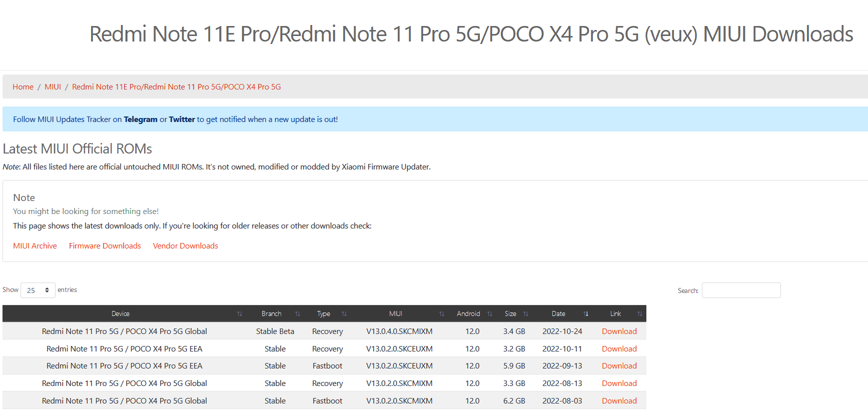
Task: Follow the Twitter link in banner
Action: 182,119
